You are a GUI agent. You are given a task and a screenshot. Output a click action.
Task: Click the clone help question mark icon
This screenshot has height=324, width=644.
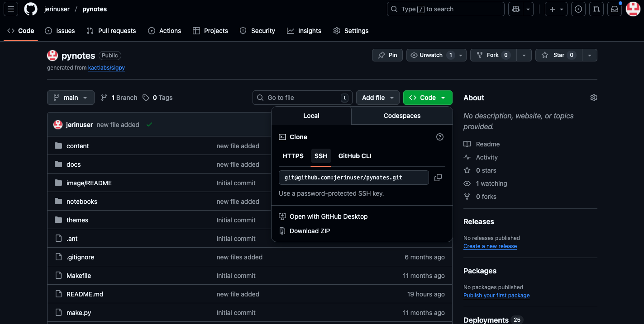pyautogui.click(x=439, y=137)
